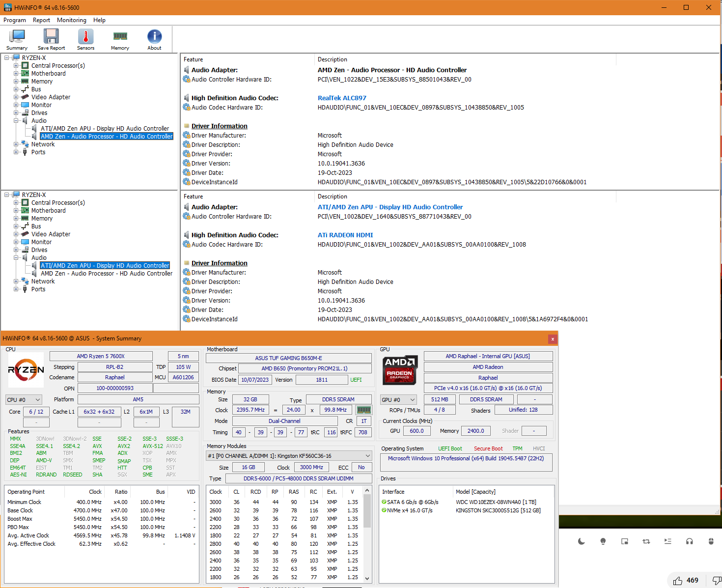Open the GPU #0 selector dropdown

(x=398, y=400)
